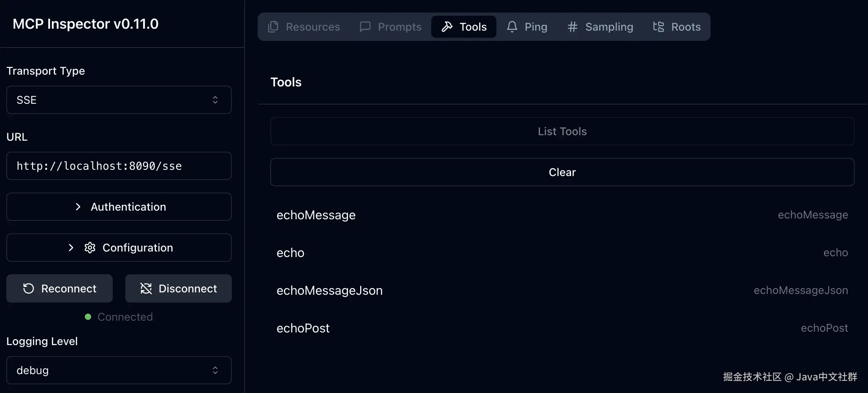Expand the Configuration section chevron
This screenshot has height=393, width=868.
tap(71, 248)
